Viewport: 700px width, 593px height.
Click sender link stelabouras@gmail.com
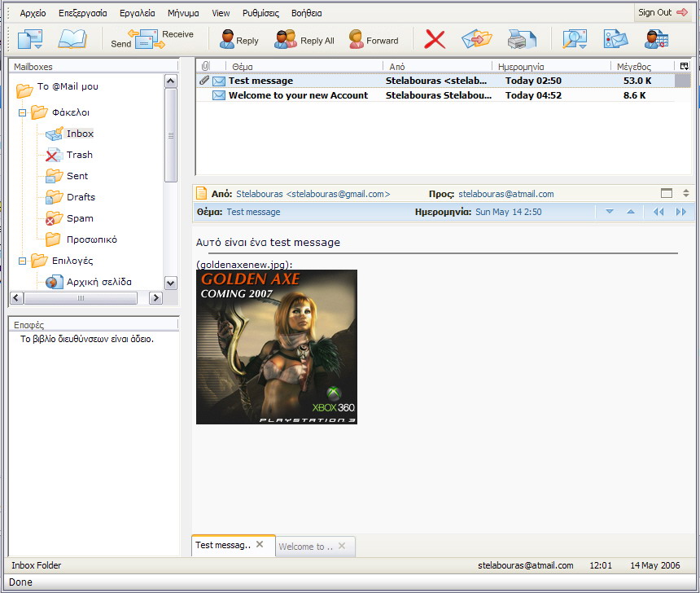tap(313, 195)
